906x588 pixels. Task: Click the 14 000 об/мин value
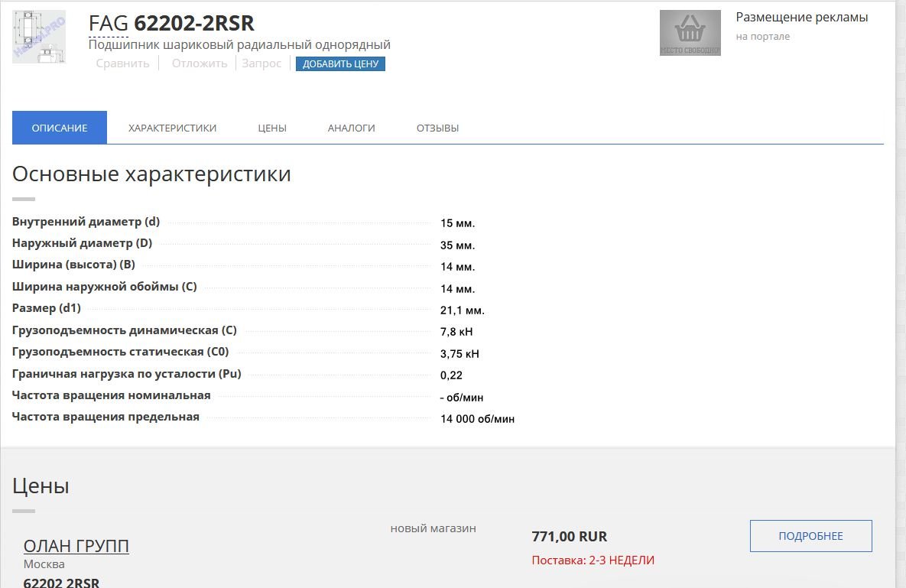[477, 419]
